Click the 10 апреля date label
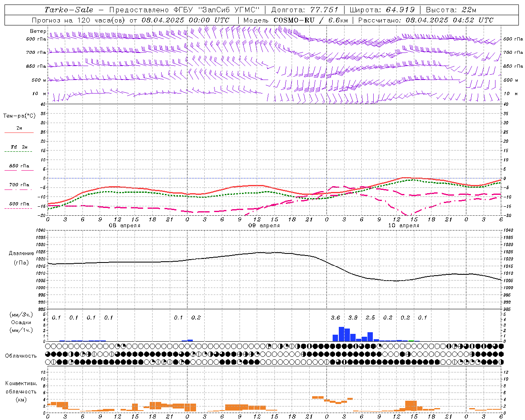This screenshot has width=525, height=420. tap(404, 226)
